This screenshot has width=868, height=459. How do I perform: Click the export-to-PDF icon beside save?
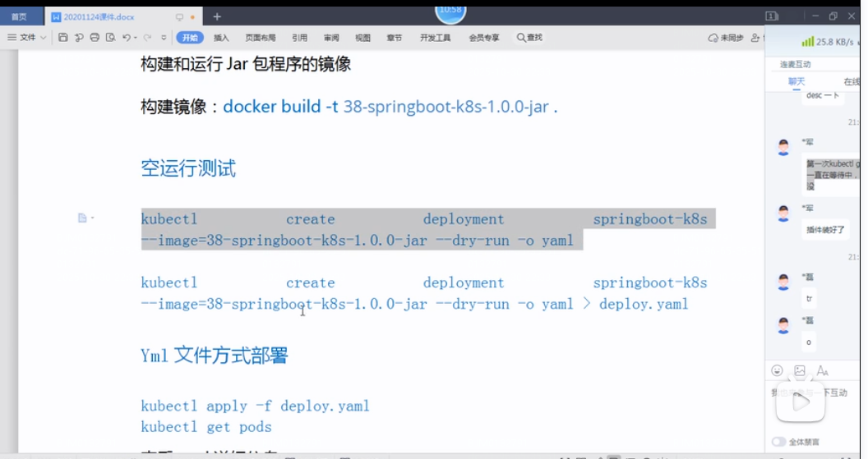[x=79, y=38]
